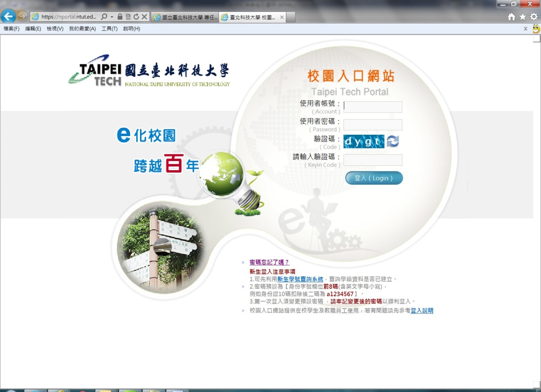This screenshot has width=541, height=392.
Task: Click the smiley face feedback icon
Action: tap(536, 29)
